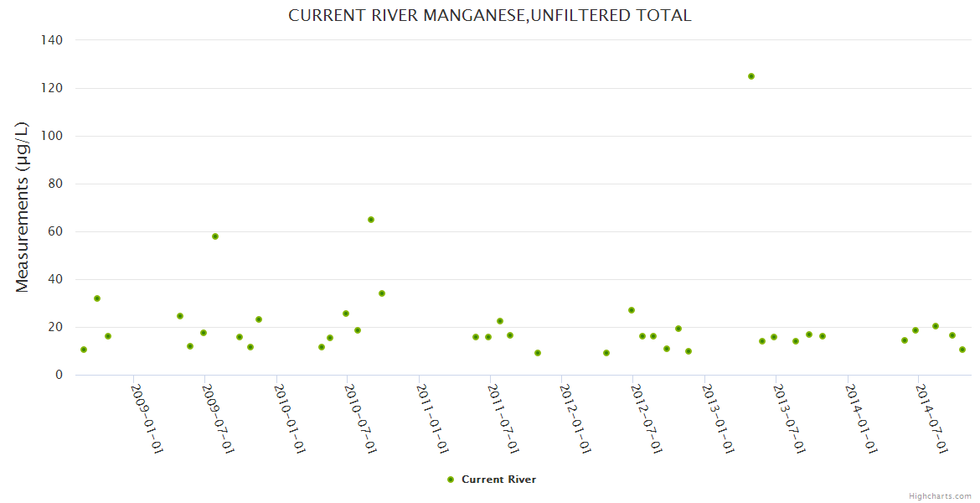The width and height of the screenshot is (980, 503).
Task: Click the 2012 data point near 27 µg/L
Action: (632, 310)
